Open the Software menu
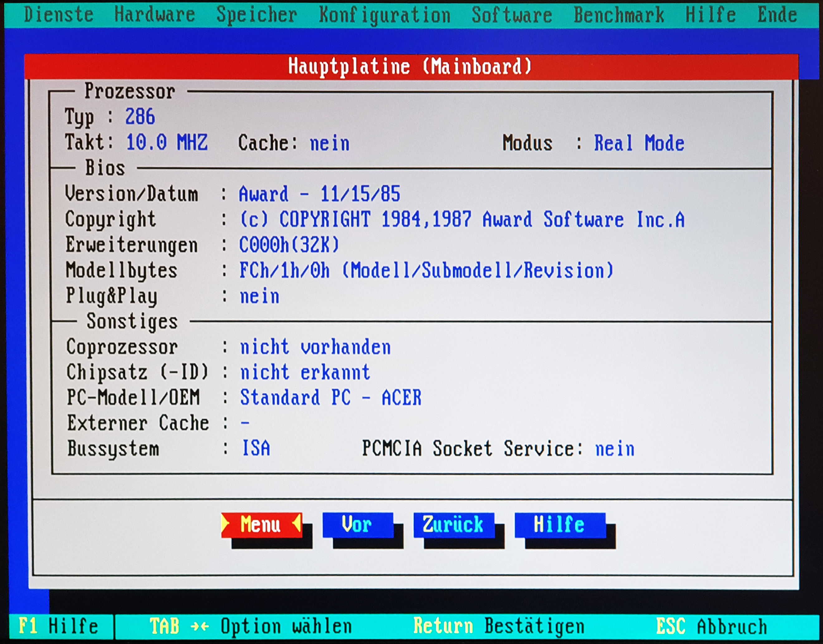 coord(512,15)
